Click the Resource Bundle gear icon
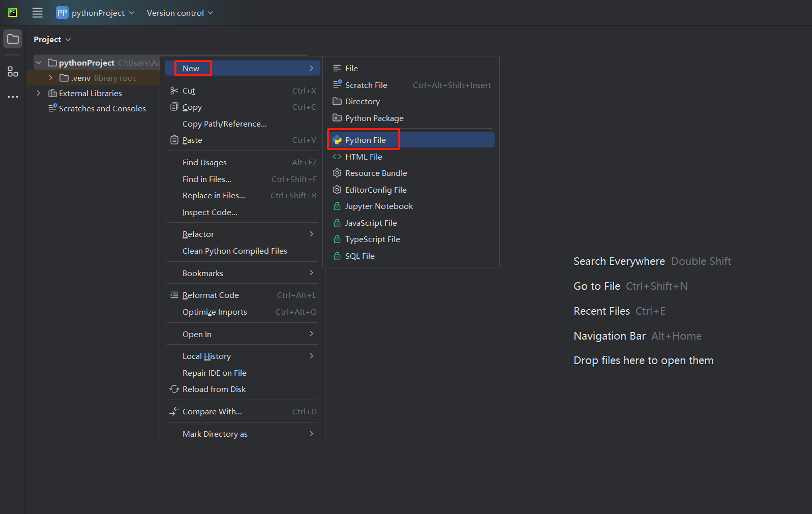The height and width of the screenshot is (514, 812). 337,173
